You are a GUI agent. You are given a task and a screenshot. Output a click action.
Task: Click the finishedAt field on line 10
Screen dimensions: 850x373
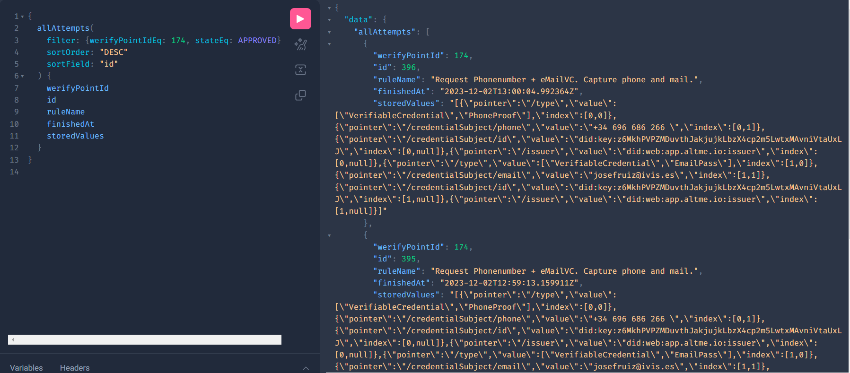point(70,124)
